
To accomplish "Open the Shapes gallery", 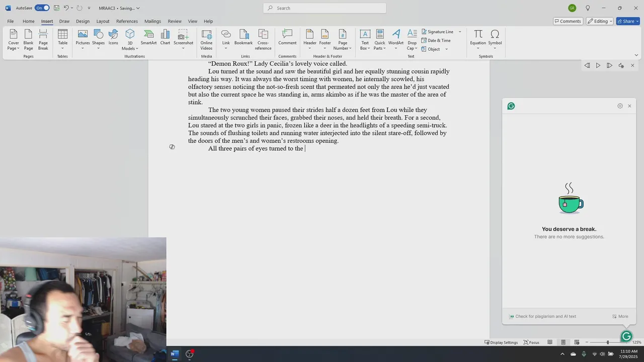I will [98, 40].
